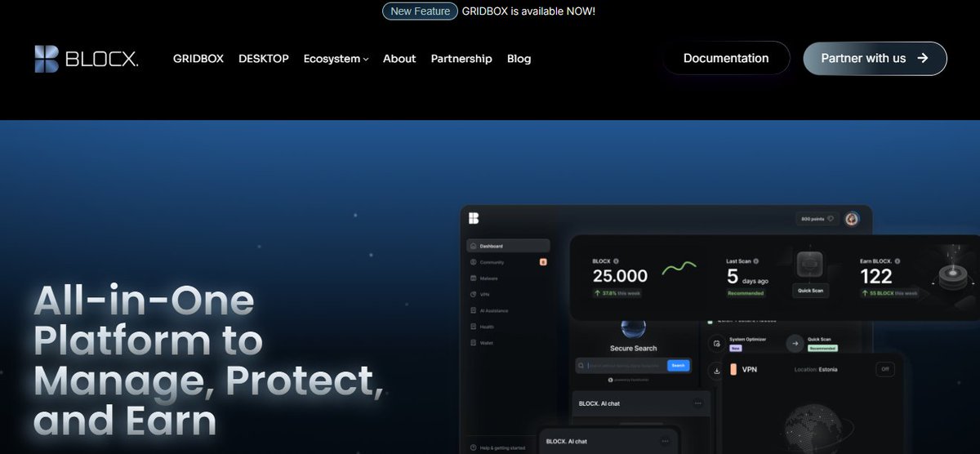Click the scanner device icon above Quick Scan
This screenshot has height=454, width=980.
pyautogui.click(x=810, y=265)
